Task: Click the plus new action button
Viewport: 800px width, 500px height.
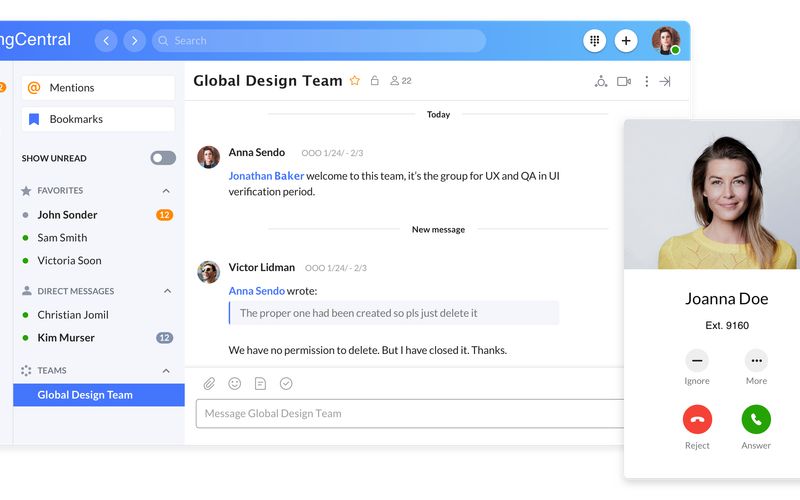Action: pos(626,41)
